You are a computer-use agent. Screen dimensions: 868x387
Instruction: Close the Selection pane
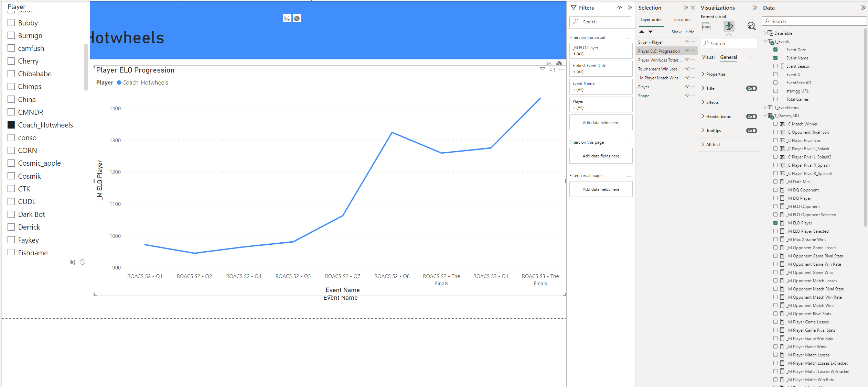pyautogui.click(x=693, y=8)
